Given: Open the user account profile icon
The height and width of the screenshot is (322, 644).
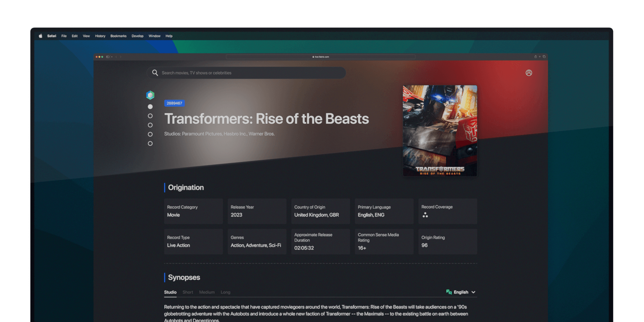Looking at the screenshot, I should (529, 73).
